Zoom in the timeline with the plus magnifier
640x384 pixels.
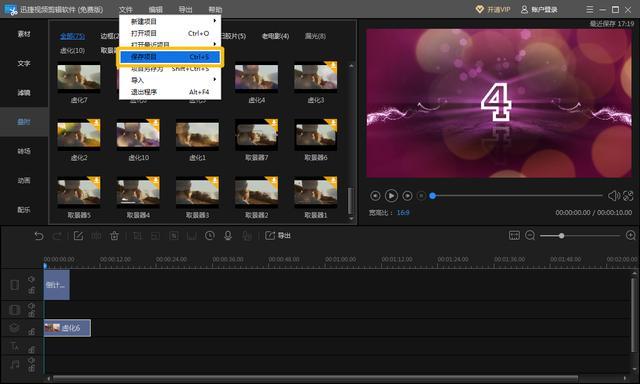tap(631, 235)
